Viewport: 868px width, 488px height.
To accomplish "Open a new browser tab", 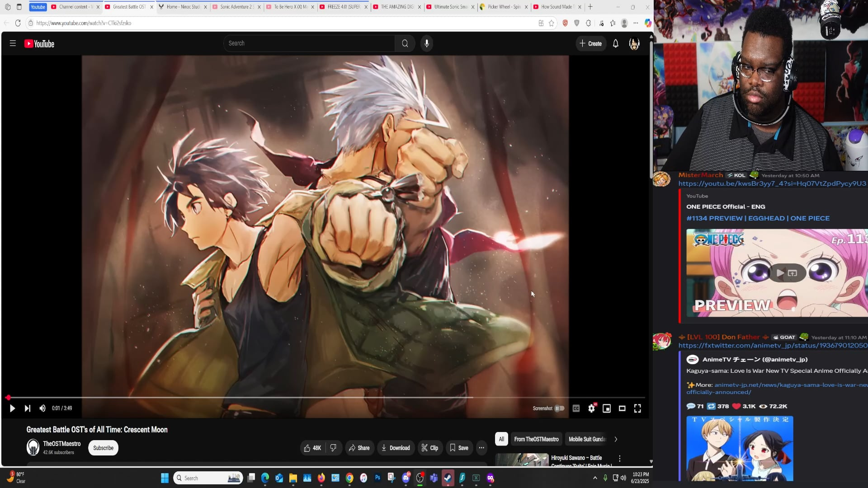I will pos(590,7).
